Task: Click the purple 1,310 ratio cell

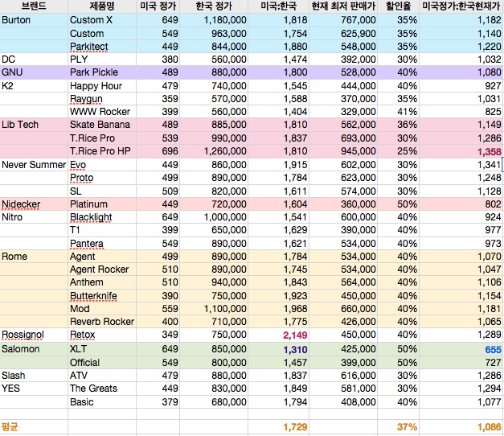Action: tap(279, 349)
